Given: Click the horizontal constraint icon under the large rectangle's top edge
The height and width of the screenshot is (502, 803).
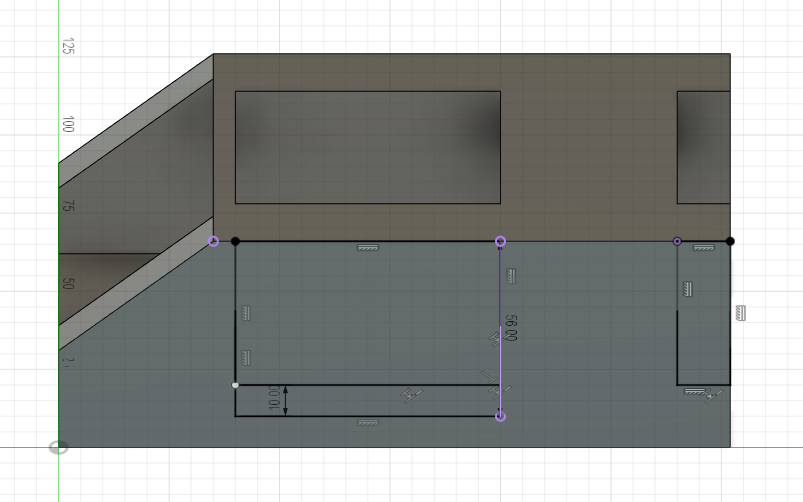Looking at the screenshot, I should (368, 248).
